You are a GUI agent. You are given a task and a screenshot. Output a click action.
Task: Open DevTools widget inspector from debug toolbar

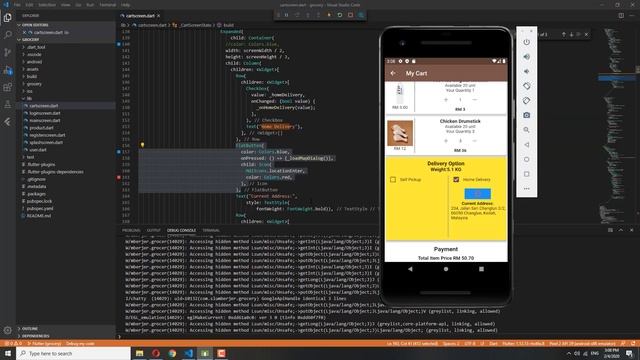(x=361, y=15)
